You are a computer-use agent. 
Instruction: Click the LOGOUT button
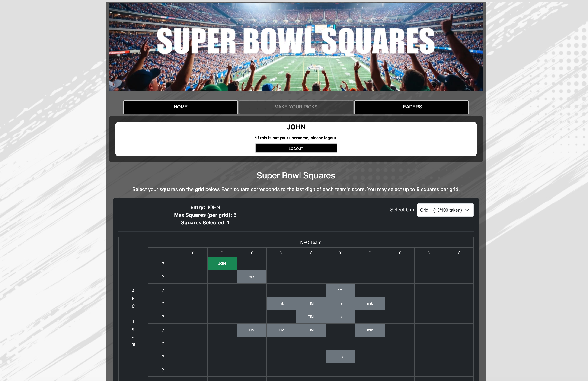point(296,148)
